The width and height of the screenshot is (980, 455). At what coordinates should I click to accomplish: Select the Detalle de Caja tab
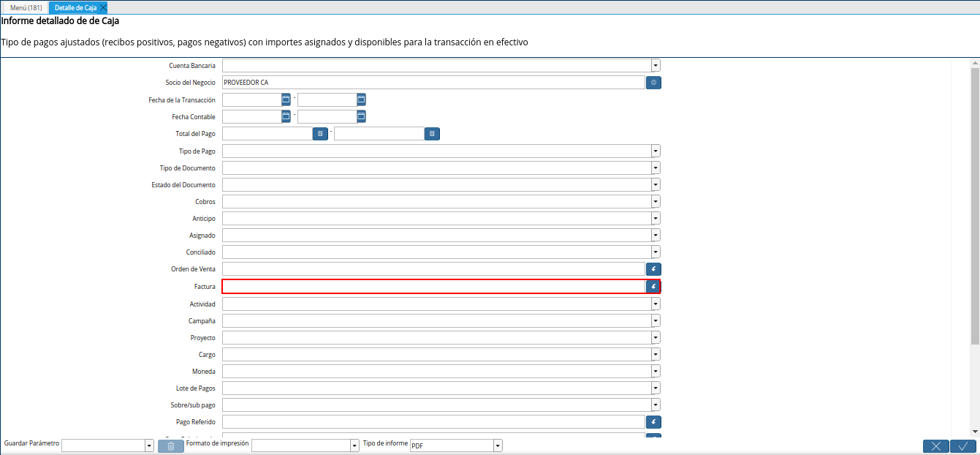[x=74, y=7]
